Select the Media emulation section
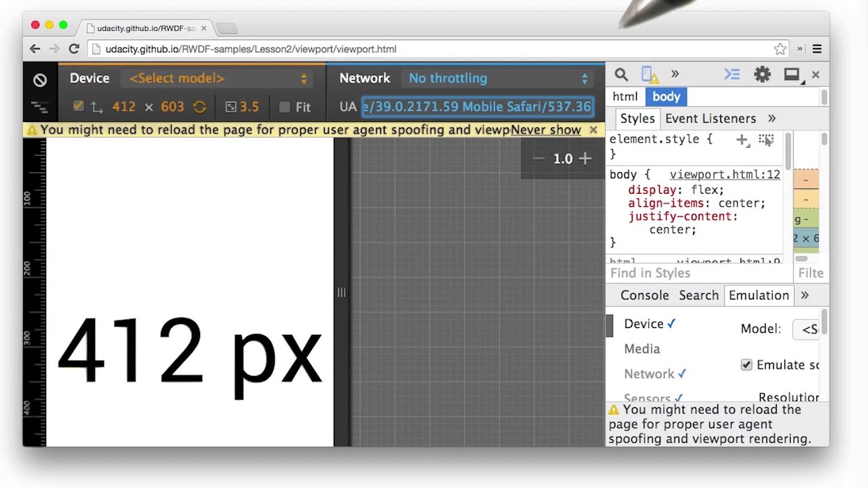 coord(642,349)
